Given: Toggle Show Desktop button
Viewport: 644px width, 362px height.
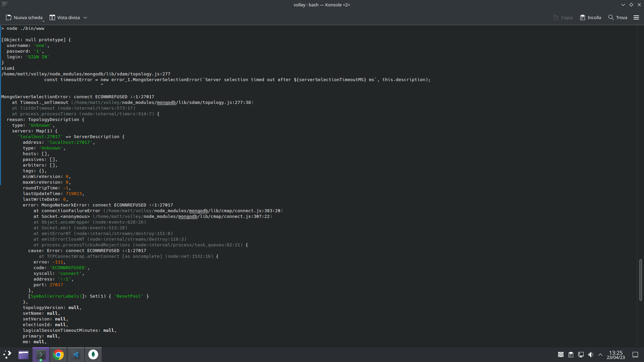Looking at the screenshot, I should click(635, 355).
